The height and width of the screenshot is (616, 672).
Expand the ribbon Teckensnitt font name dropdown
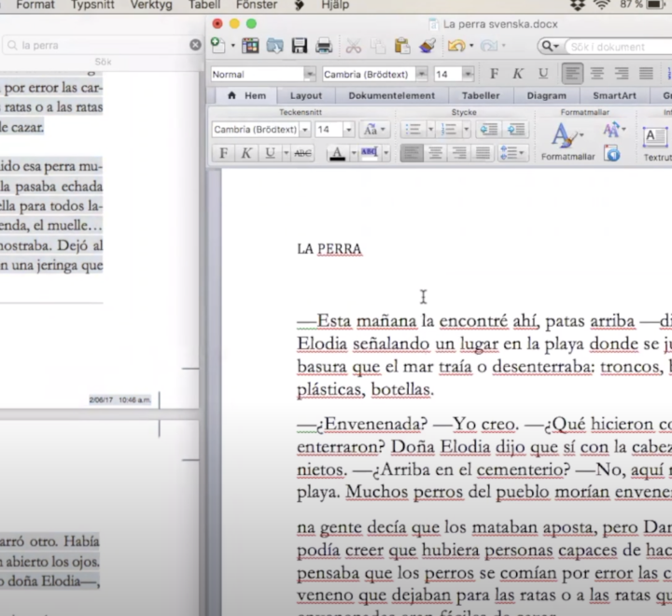tap(304, 130)
